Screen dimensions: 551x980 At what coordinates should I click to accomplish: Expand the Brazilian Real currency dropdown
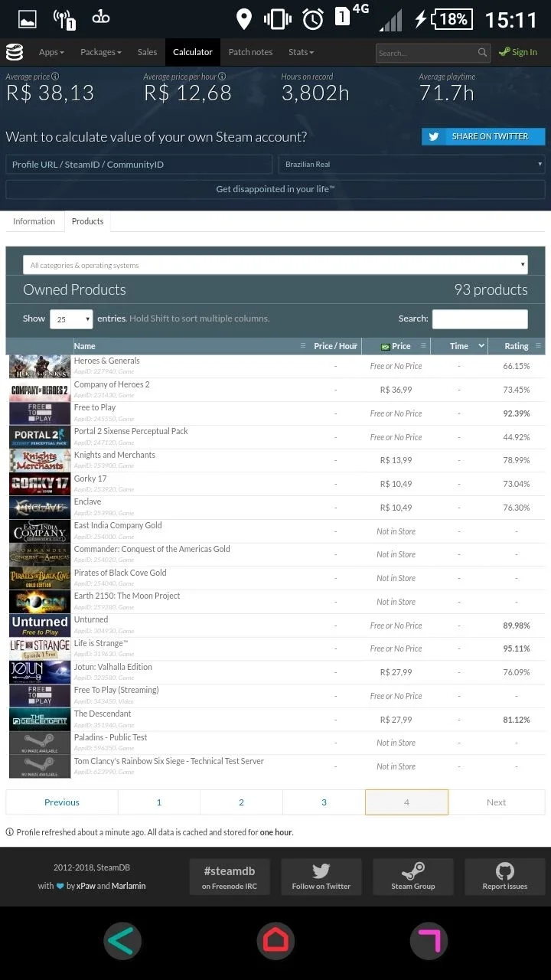[412, 164]
